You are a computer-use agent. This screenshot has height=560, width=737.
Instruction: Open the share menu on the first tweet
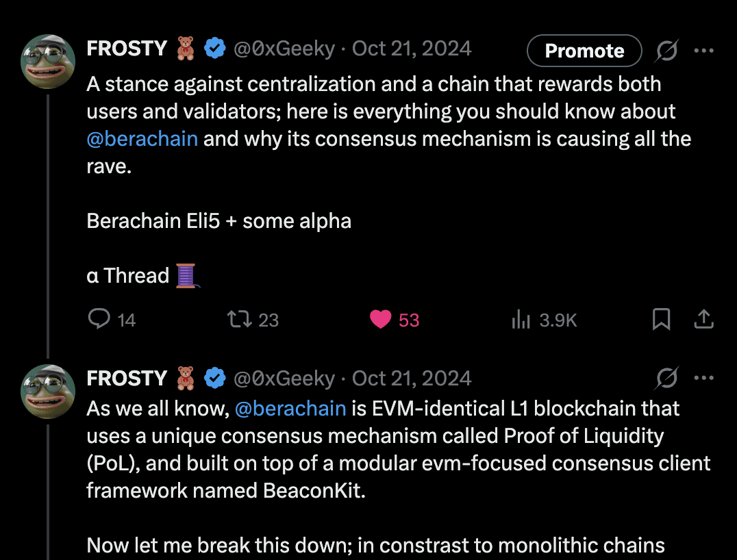coord(704,319)
